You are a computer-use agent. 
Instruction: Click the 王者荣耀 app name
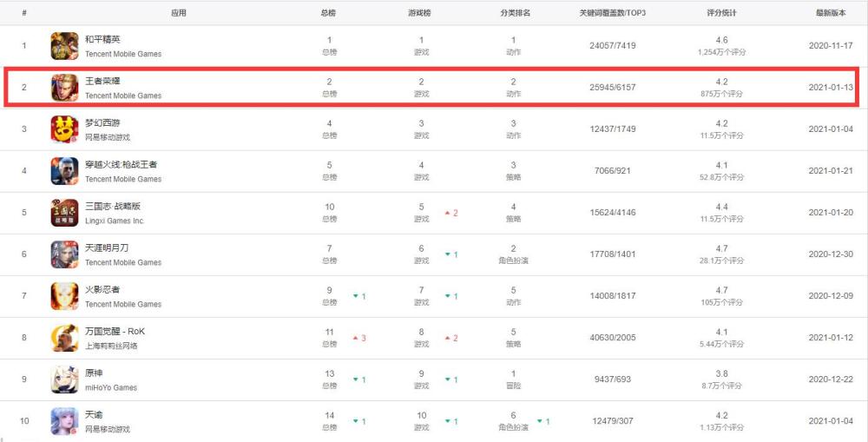[x=102, y=81]
